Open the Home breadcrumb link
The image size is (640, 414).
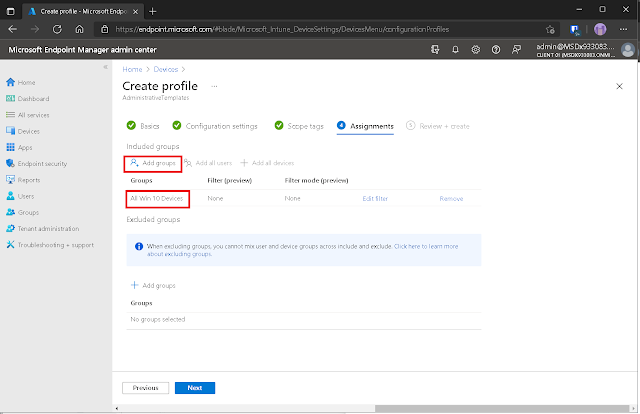pos(132,69)
